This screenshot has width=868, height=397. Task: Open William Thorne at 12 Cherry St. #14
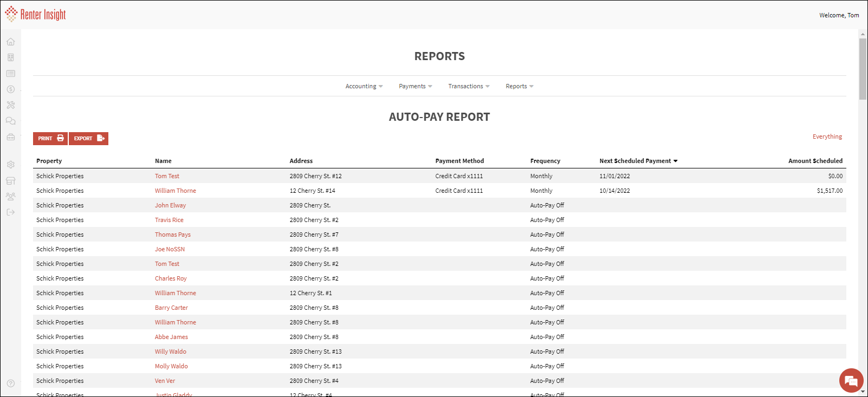click(x=176, y=191)
